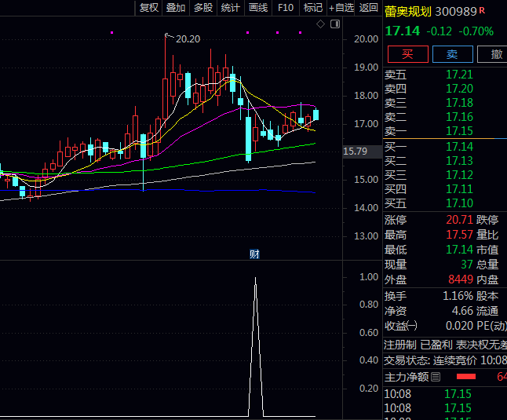Open the list icon beside 主力净额
Viewport: 507px width, 420px height.
coord(436,378)
